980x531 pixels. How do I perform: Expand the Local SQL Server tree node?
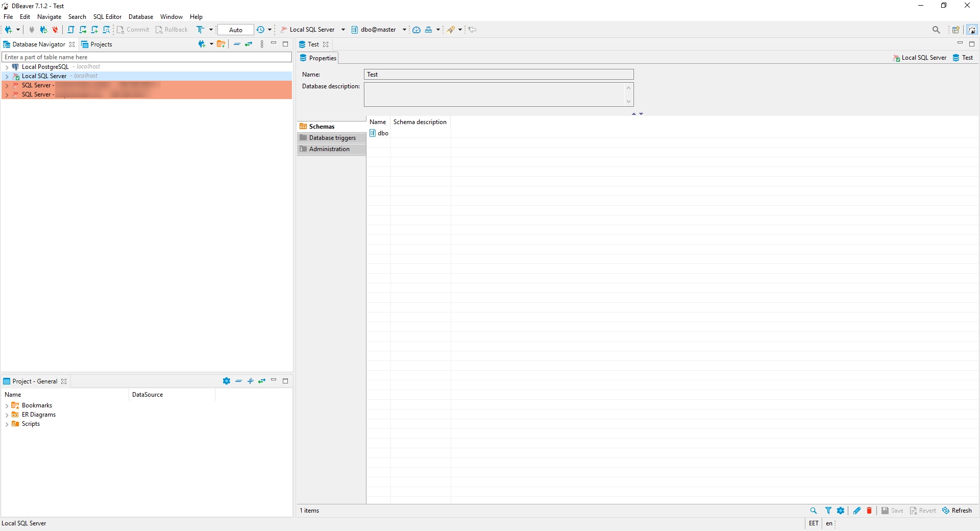[7, 76]
